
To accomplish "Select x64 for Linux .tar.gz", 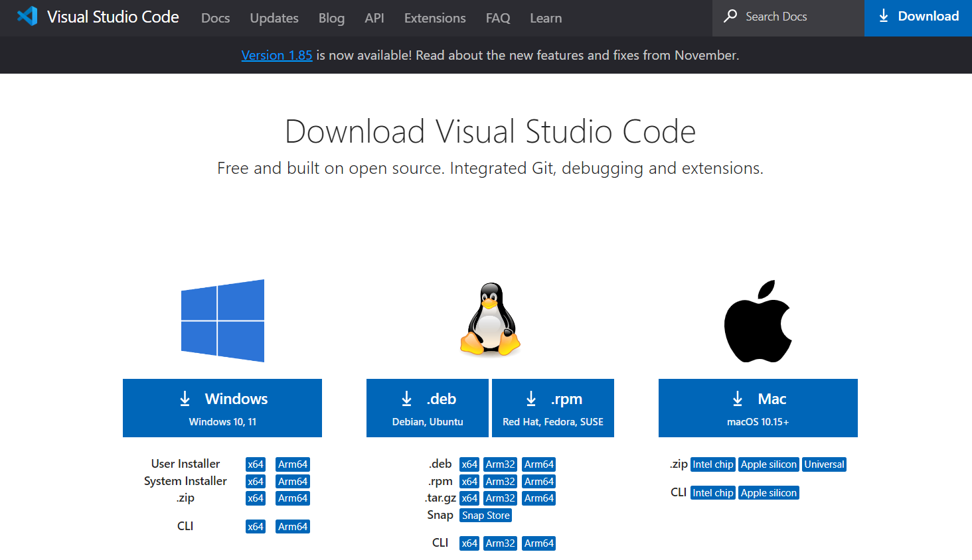I will (x=469, y=498).
